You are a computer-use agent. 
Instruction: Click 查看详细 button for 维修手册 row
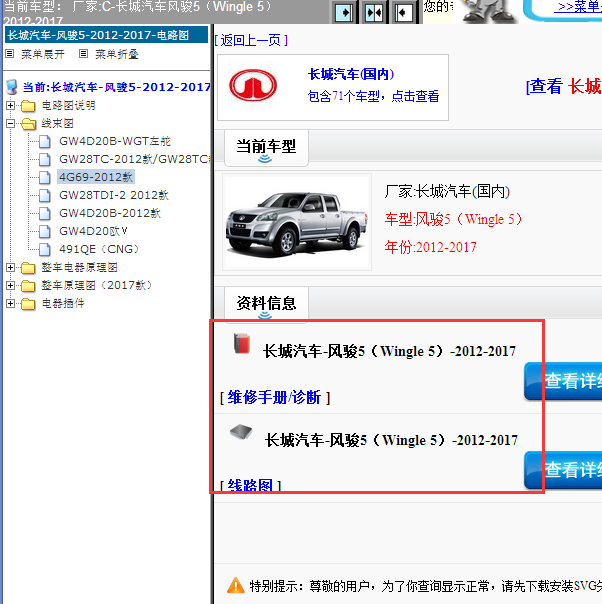[x=563, y=381]
